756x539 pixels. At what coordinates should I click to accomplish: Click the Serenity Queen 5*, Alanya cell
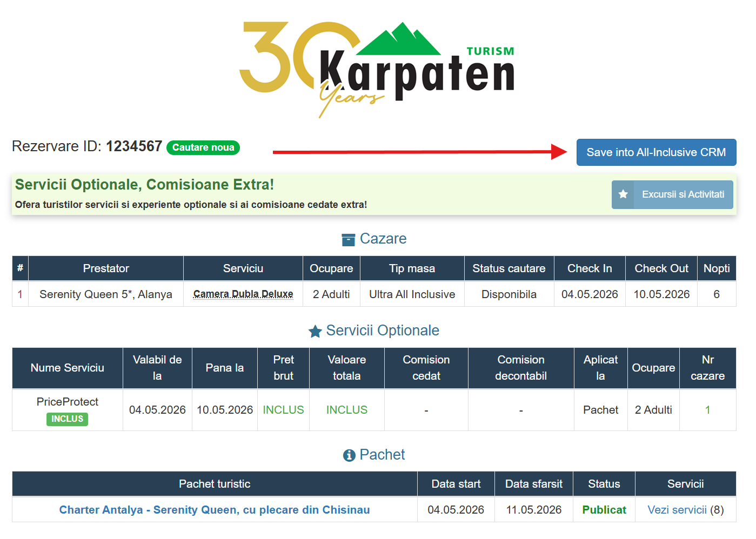[106, 294]
